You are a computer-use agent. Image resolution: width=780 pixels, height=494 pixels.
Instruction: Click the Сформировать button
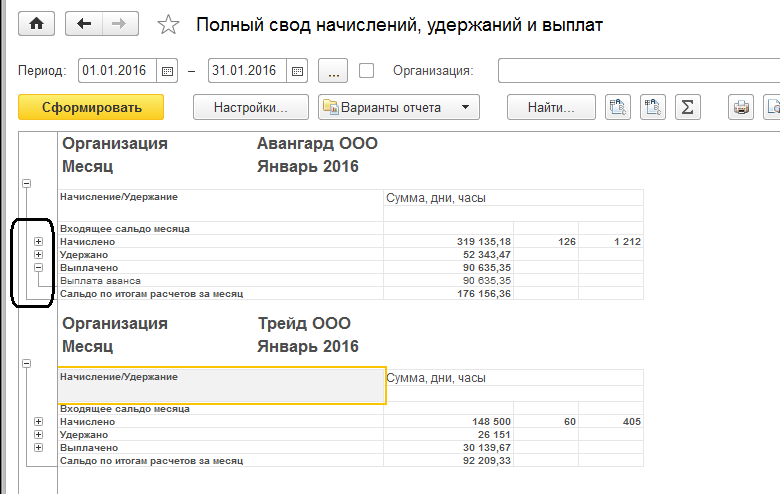pyautogui.click(x=91, y=107)
